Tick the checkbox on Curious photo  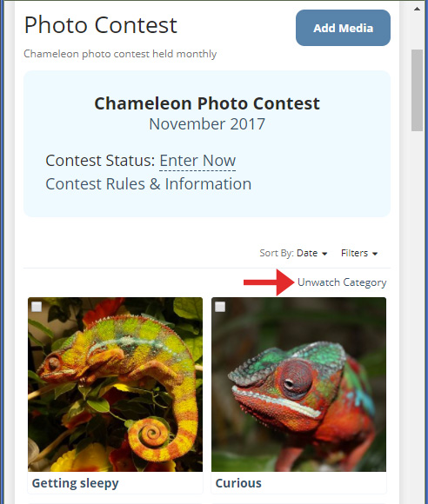tap(220, 307)
